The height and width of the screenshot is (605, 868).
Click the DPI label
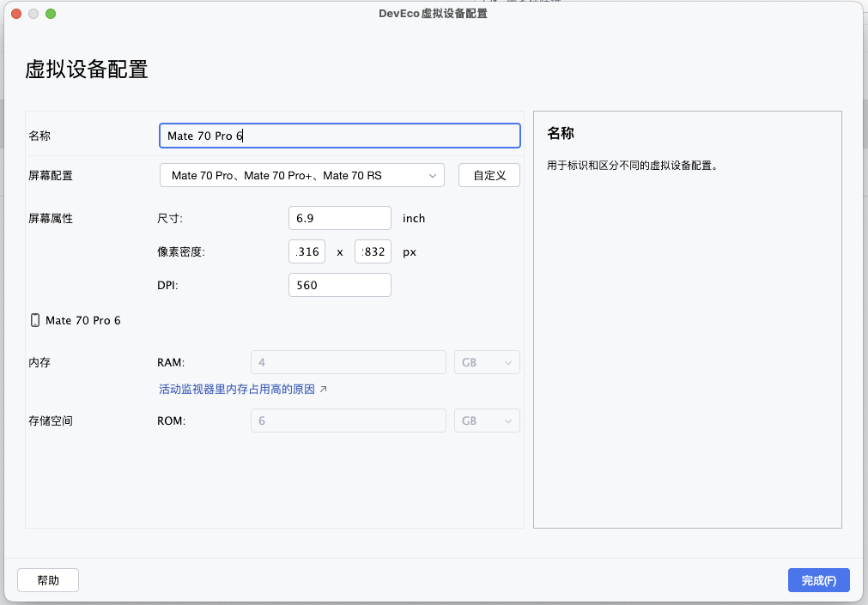(167, 286)
